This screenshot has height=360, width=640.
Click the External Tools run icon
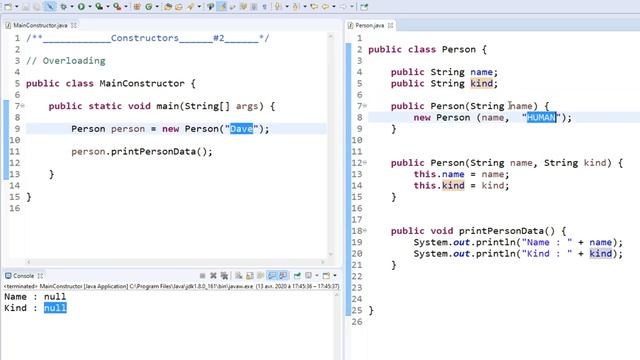tap(117, 7)
